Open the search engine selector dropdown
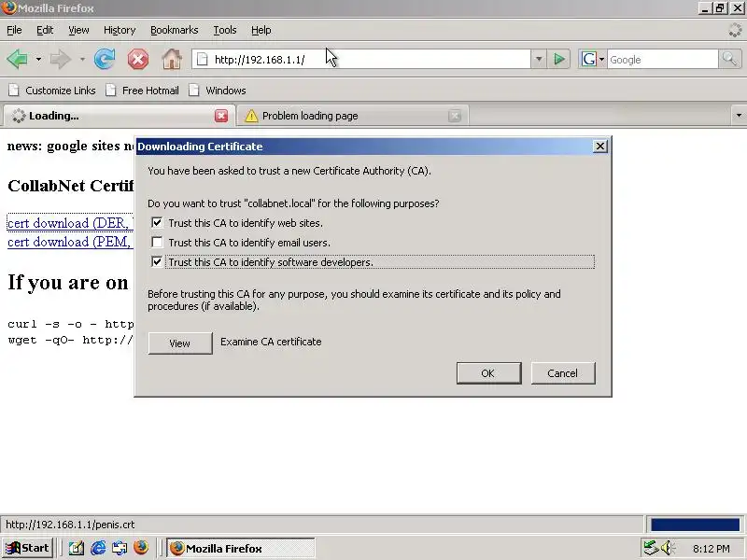 tap(601, 60)
